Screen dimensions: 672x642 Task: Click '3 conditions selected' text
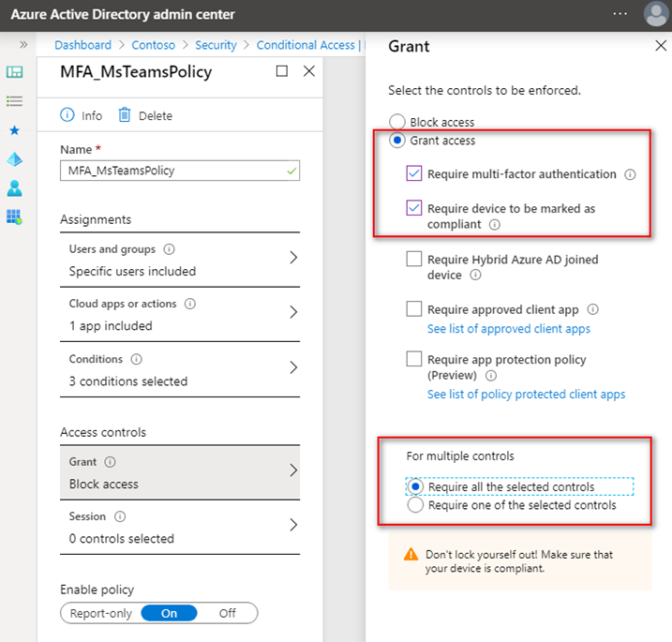(x=128, y=381)
